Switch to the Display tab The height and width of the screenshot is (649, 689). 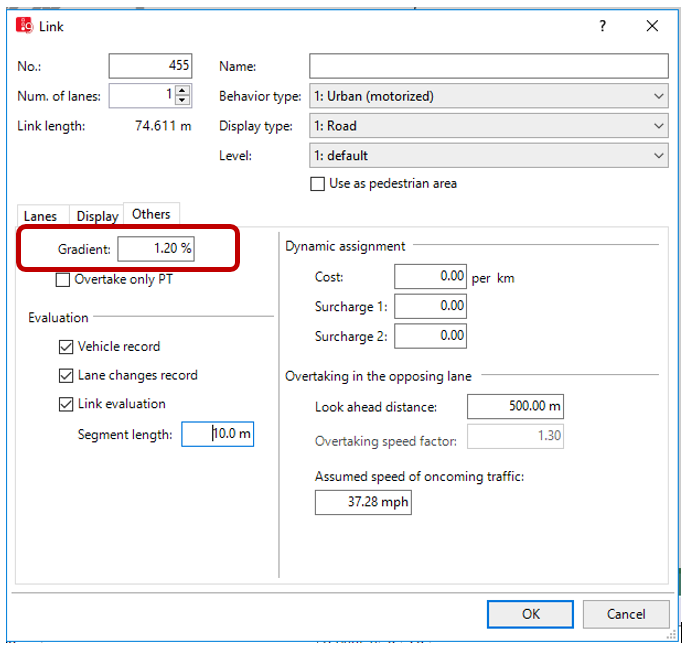[97, 216]
